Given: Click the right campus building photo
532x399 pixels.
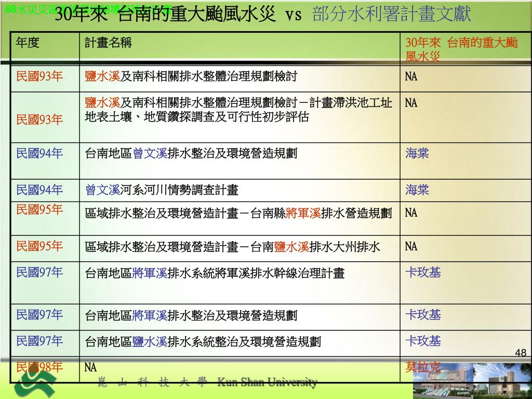Looking at the screenshot, I should click(x=502, y=381).
